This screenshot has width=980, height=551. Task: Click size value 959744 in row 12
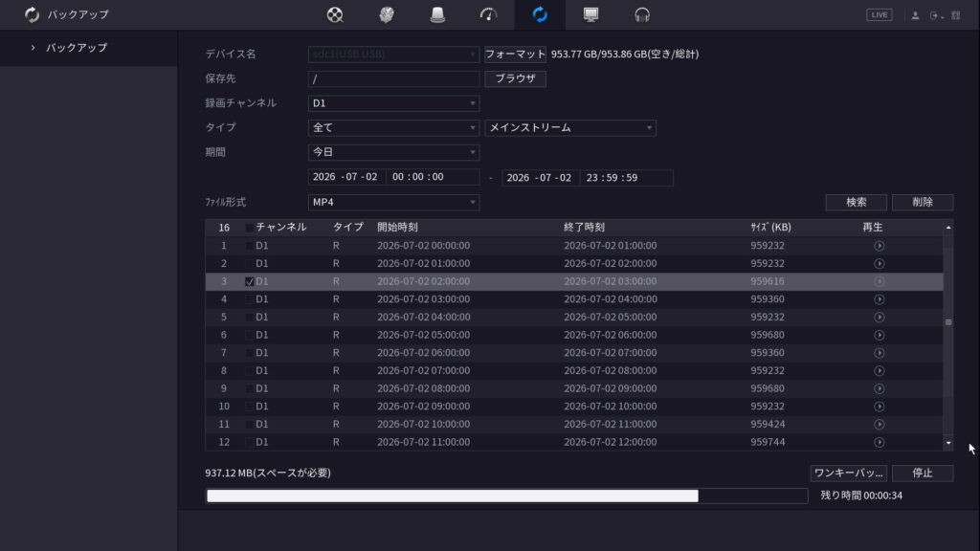(x=768, y=442)
